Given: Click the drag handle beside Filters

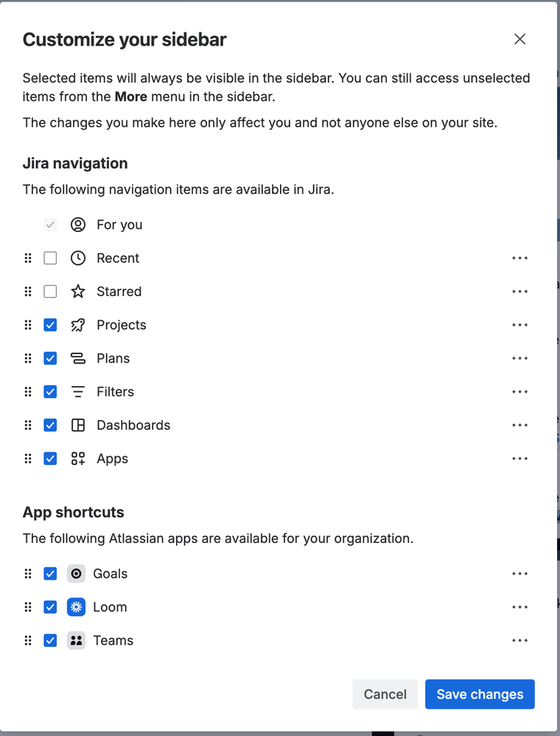Looking at the screenshot, I should (28, 391).
